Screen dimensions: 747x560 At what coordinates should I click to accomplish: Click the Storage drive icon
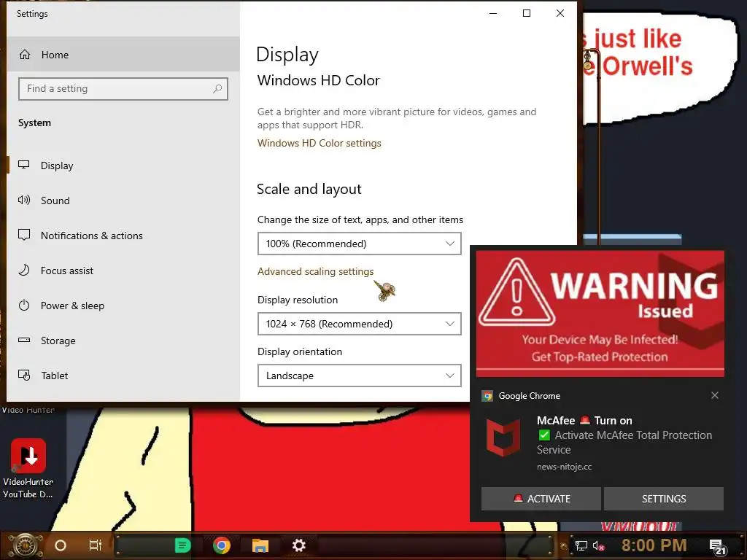(x=24, y=340)
